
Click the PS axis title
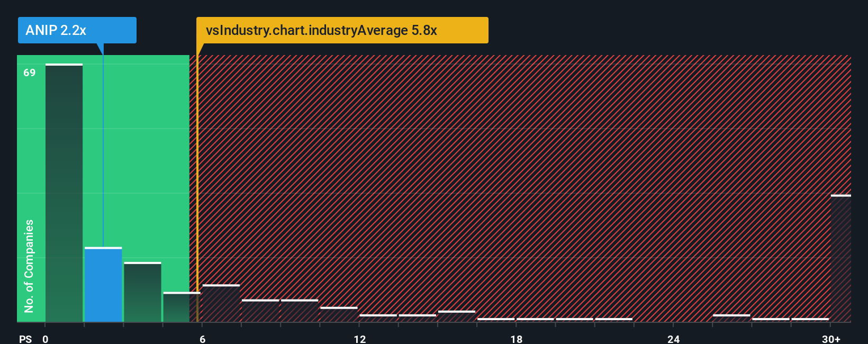[x=25, y=339]
